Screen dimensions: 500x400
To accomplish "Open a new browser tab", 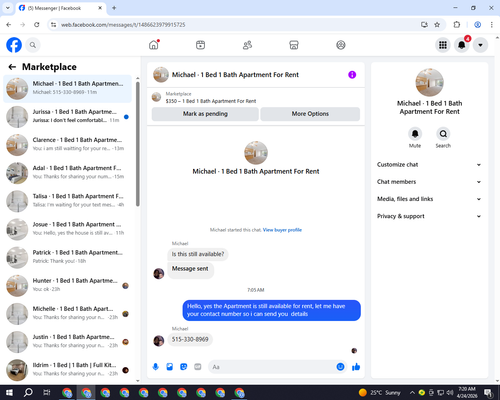I will coord(114,8).
